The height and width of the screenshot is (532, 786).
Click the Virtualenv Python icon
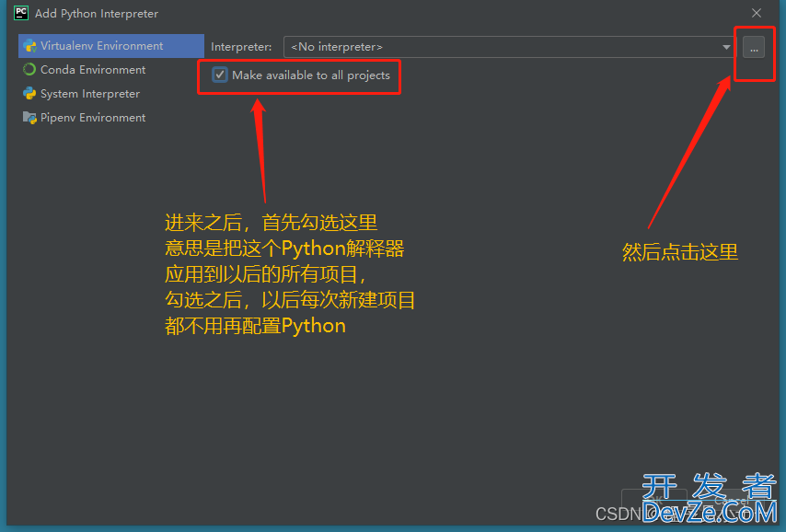(29, 46)
